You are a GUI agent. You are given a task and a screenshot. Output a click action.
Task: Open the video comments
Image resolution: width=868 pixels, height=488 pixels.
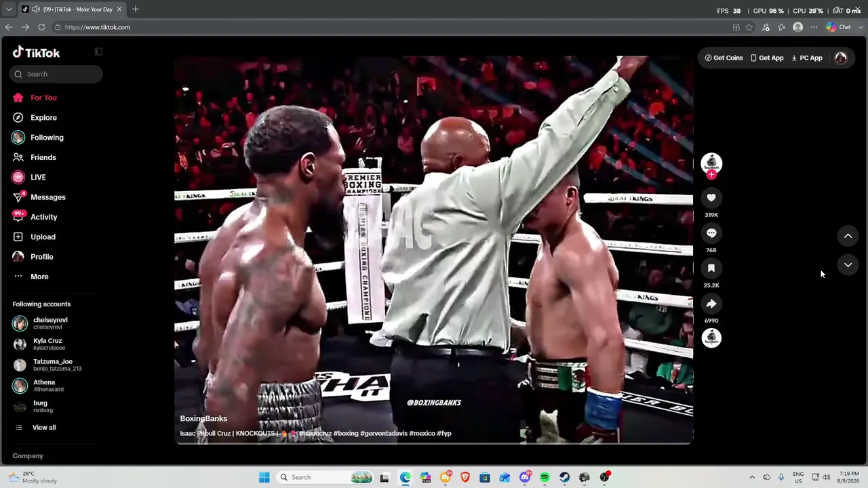click(711, 233)
